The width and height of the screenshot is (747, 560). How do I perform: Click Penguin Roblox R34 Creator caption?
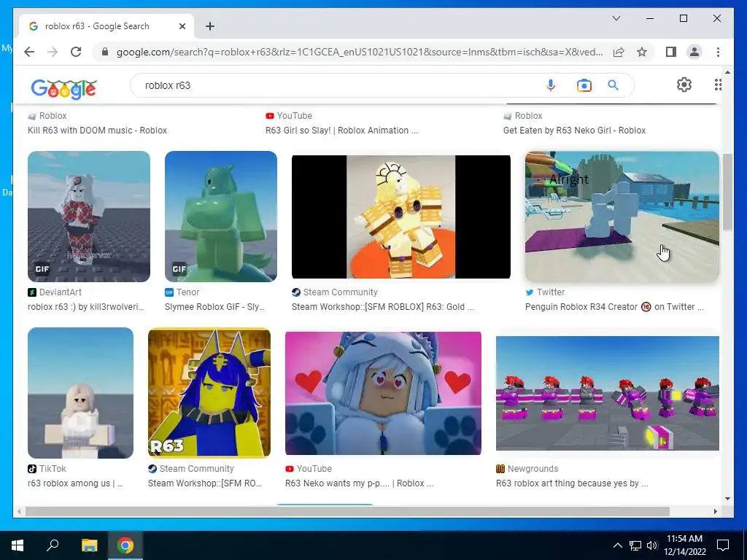pyautogui.click(x=614, y=307)
